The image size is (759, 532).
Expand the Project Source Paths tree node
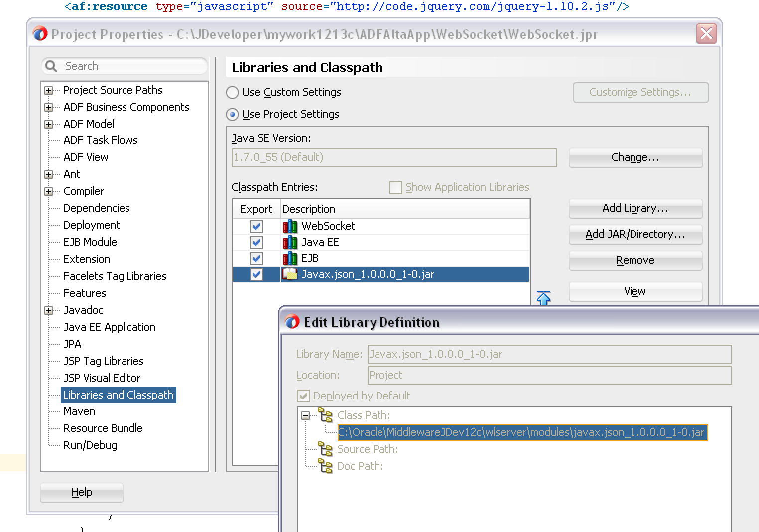48,90
